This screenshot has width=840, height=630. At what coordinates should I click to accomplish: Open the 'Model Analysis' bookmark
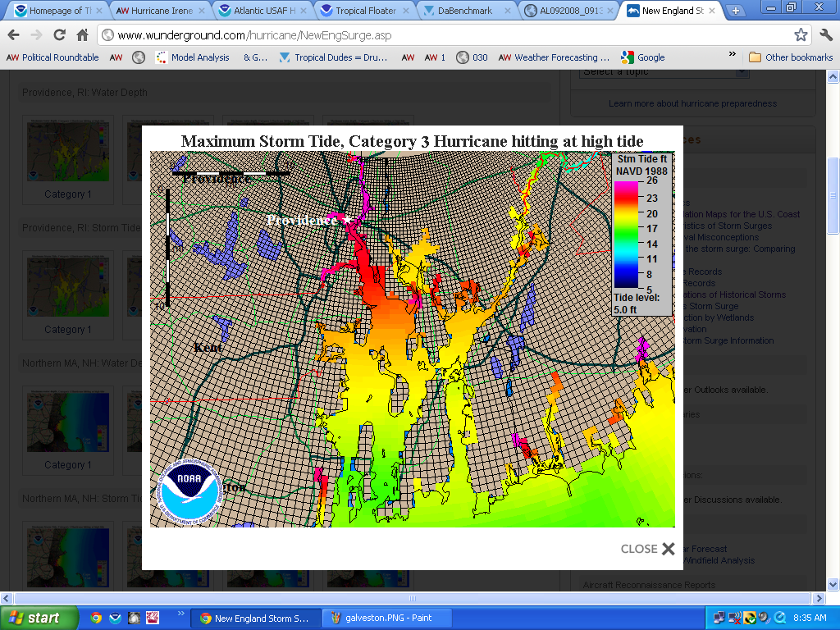[x=192, y=57]
